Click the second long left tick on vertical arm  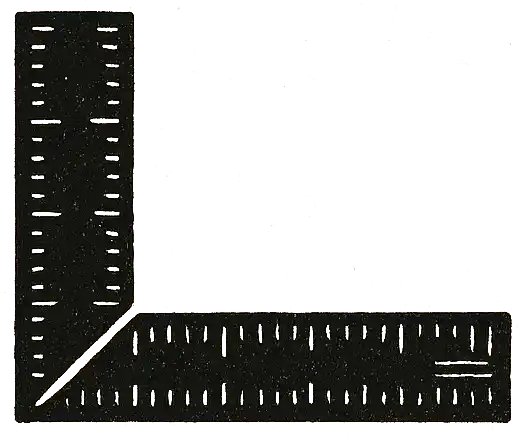(x=47, y=214)
